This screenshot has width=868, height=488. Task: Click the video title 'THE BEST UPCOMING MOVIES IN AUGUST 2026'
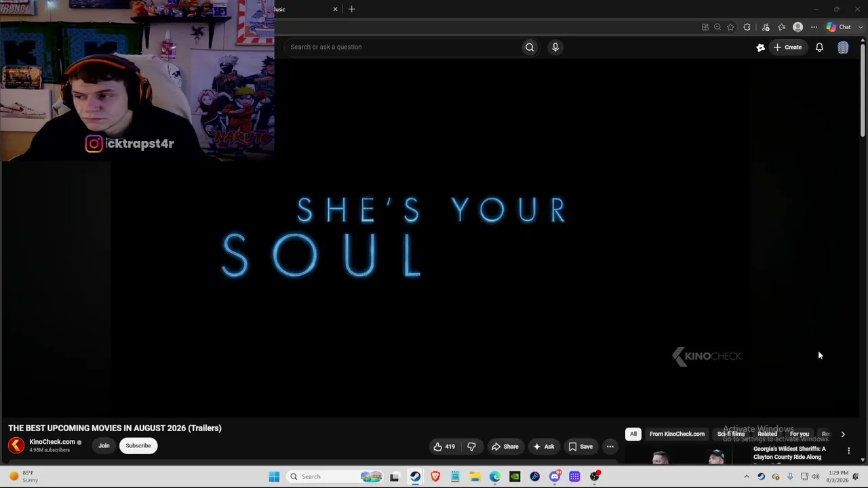pyautogui.click(x=115, y=428)
